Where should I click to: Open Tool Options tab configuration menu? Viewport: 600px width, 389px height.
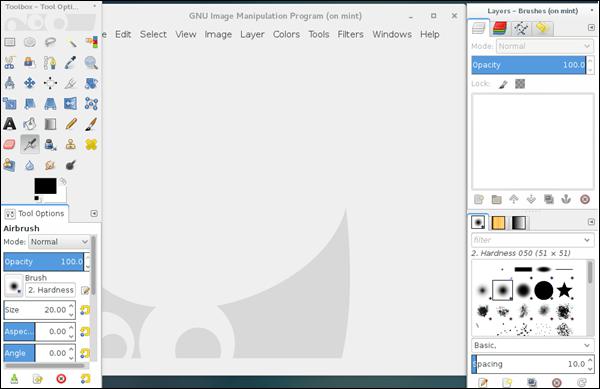[x=94, y=213]
